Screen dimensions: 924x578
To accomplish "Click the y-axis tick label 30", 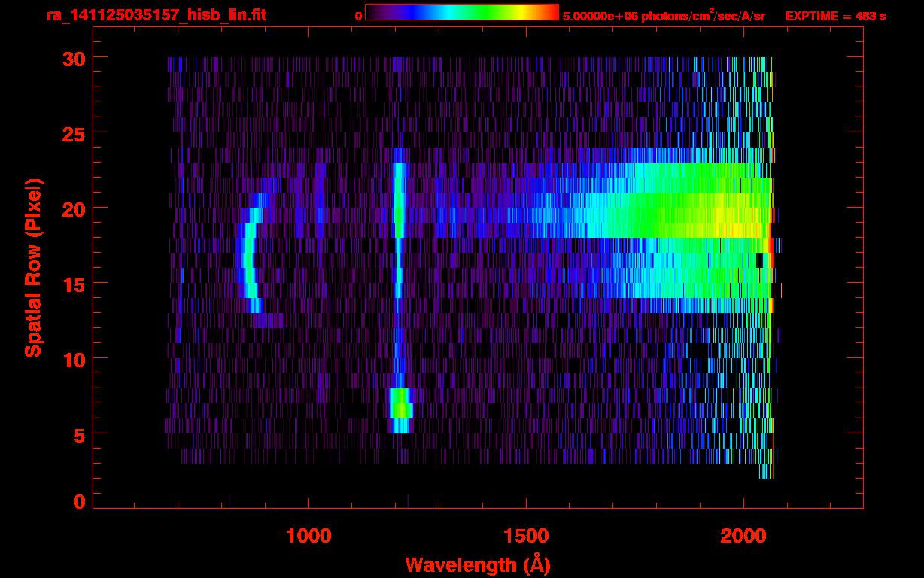I will click(x=73, y=58).
